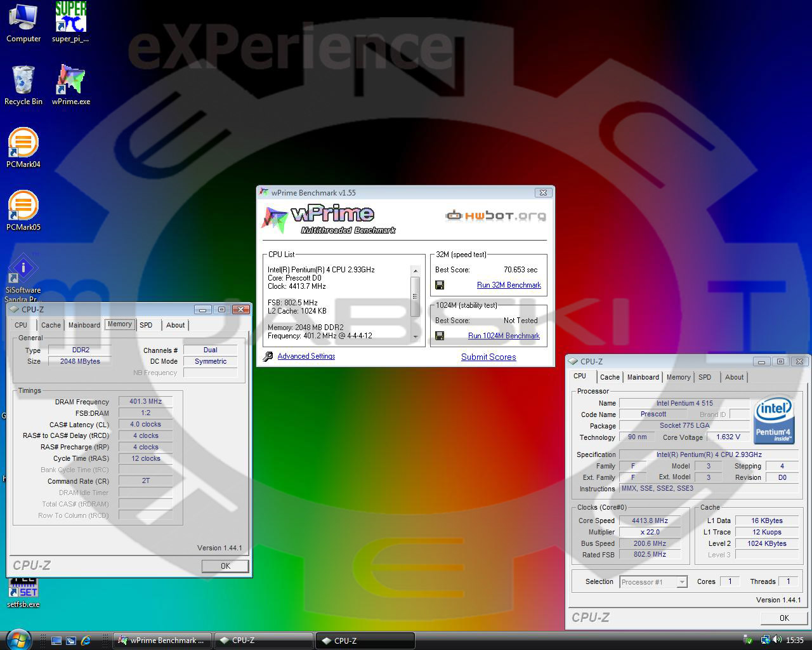Click the hwbot.org logo in wPrime
The width and height of the screenshot is (812, 650).
click(x=495, y=216)
